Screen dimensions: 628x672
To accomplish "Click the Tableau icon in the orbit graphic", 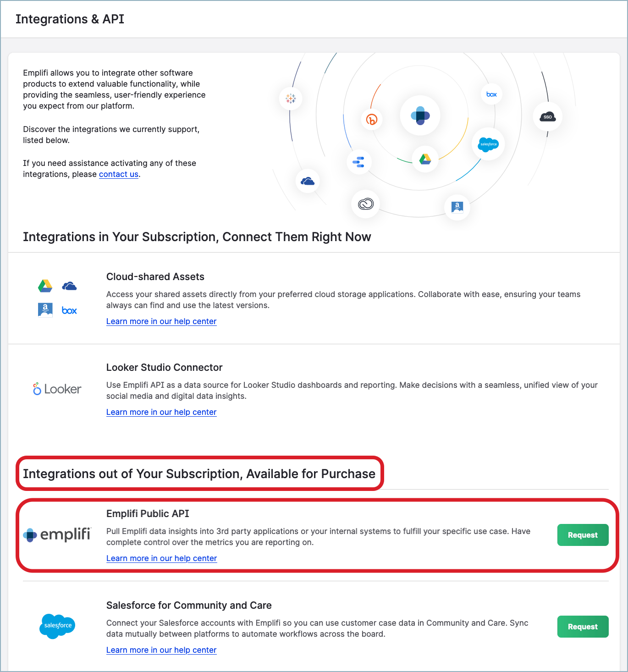I will point(291,99).
